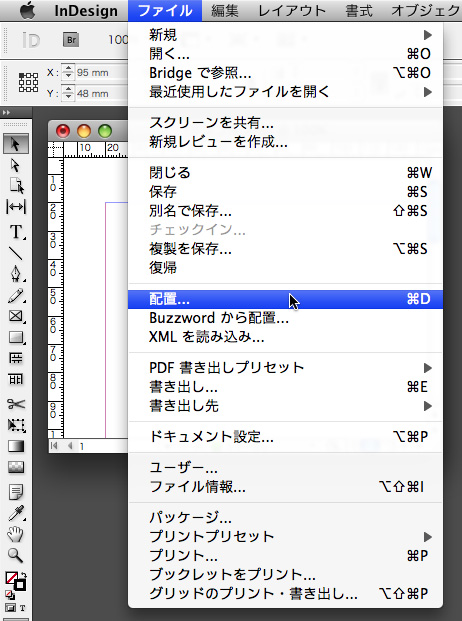
Task: Expand PDF 書き出しプリセット submenu
Action: 285,368
